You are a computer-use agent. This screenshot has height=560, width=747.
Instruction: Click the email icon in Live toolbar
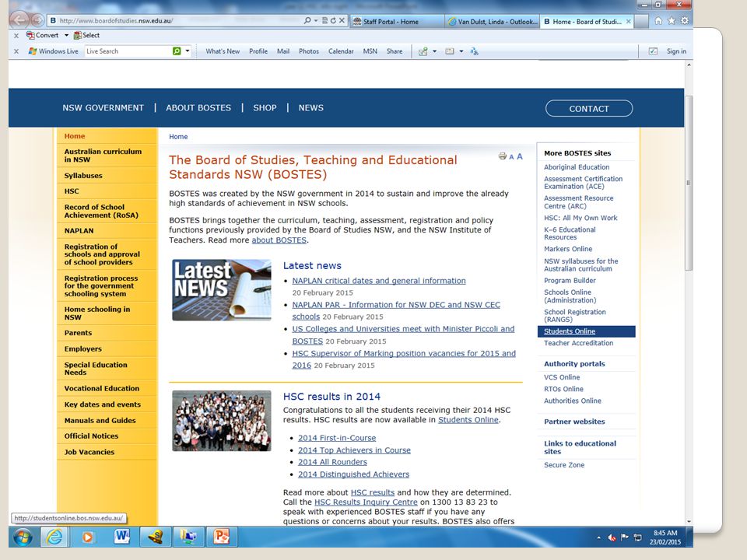449,51
